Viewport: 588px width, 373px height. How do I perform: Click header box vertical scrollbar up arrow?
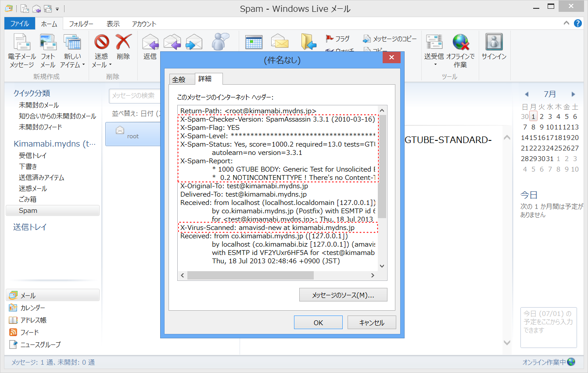click(x=381, y=110)
